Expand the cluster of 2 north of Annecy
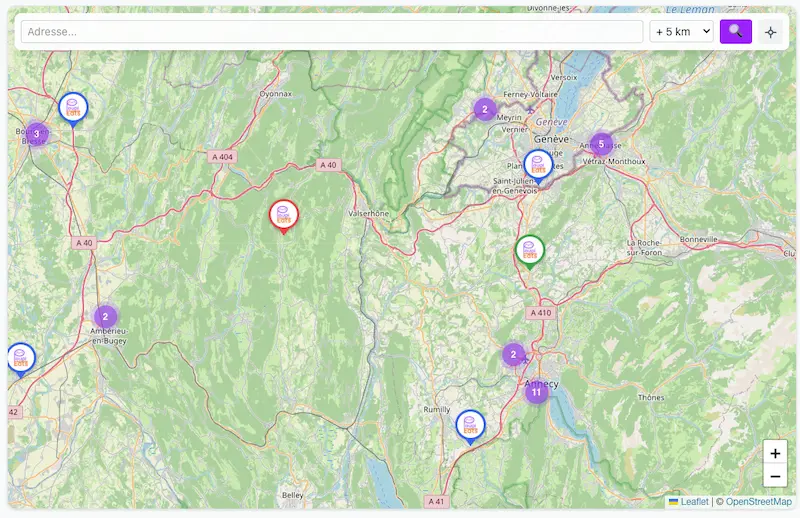The width and height of the screenshot is (800, 518). pos(513,354)
